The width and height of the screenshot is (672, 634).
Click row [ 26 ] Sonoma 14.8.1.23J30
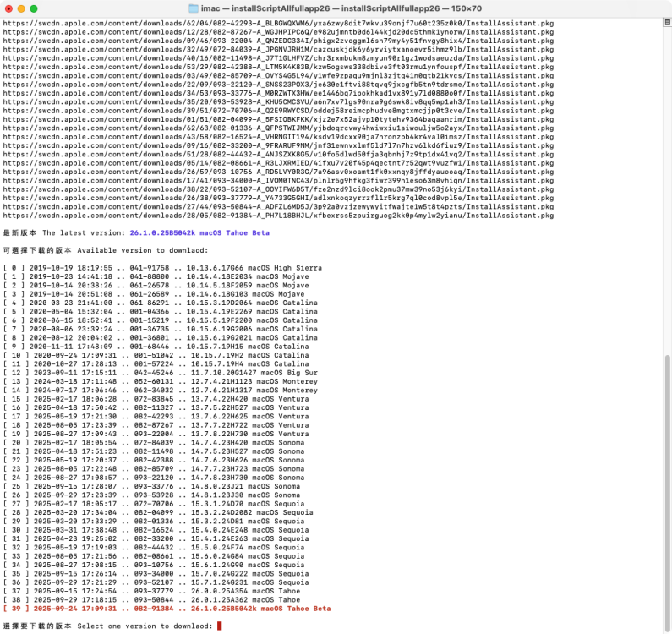(151, 495)
